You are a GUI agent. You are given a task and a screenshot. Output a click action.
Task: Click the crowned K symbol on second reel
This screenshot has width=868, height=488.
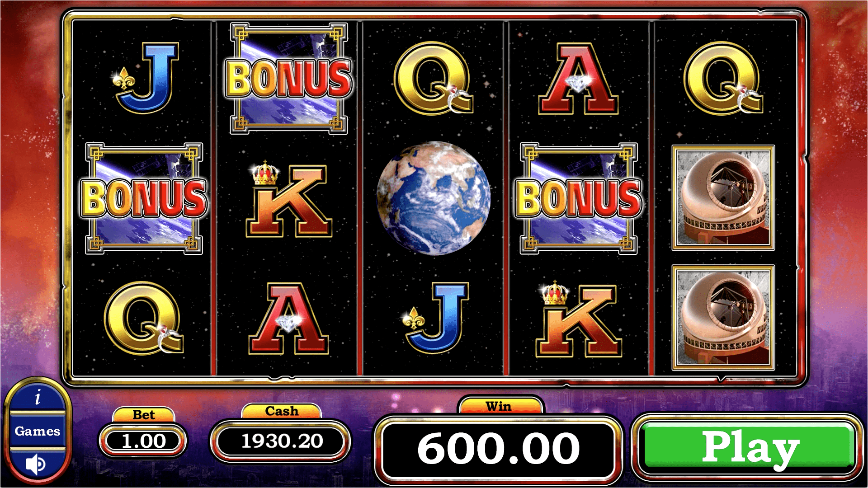[289, 200]
